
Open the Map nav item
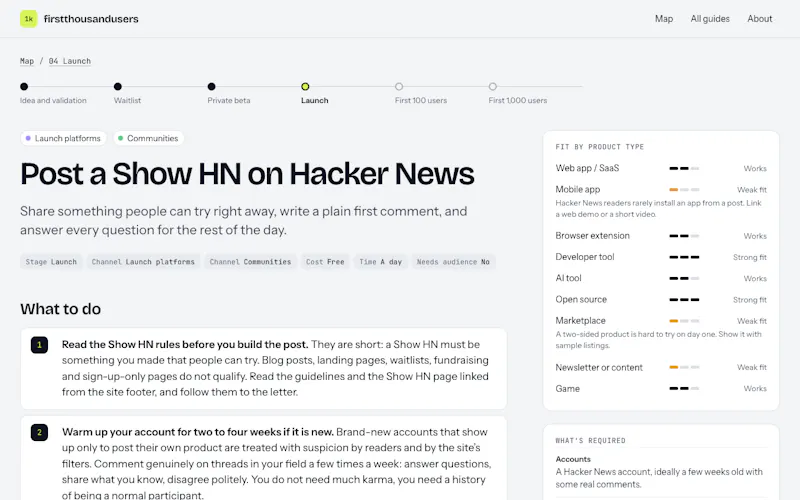[x=664, y=19]
